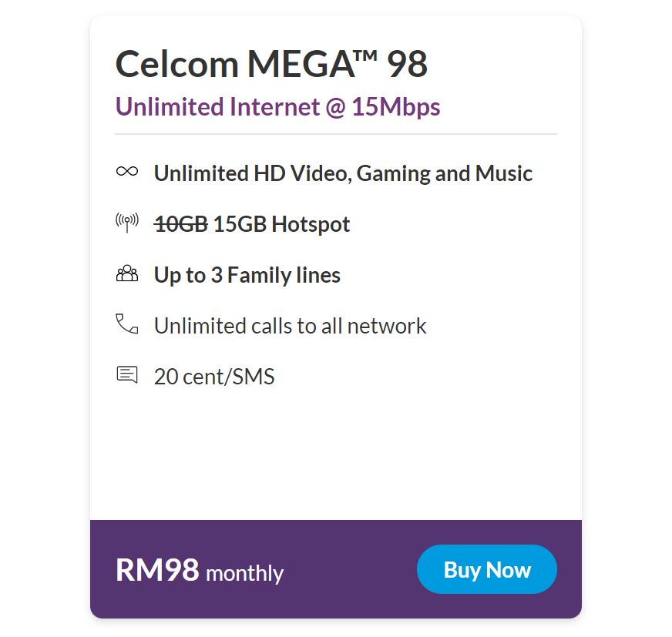Select the Celcom MEGA 98 plan title
672x637 pixels.
point(270,65)
